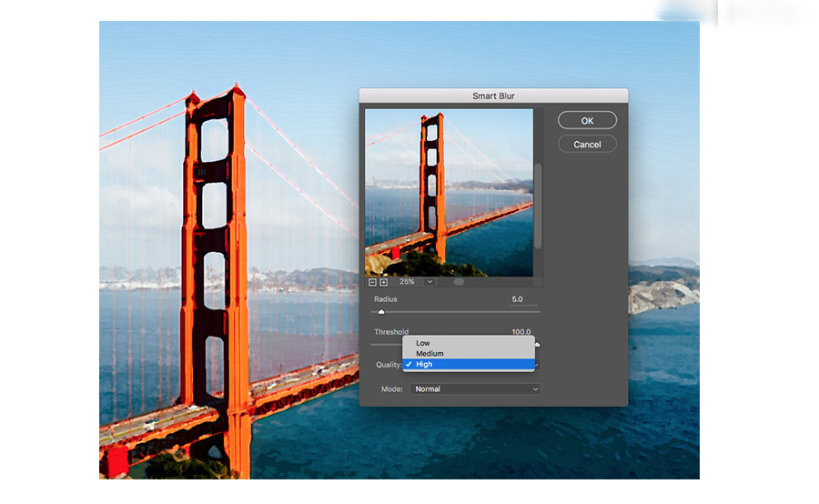This screenshot has height=504, width=819.
Task: Click the Radius value field 5.0
Action: (523, 299)
